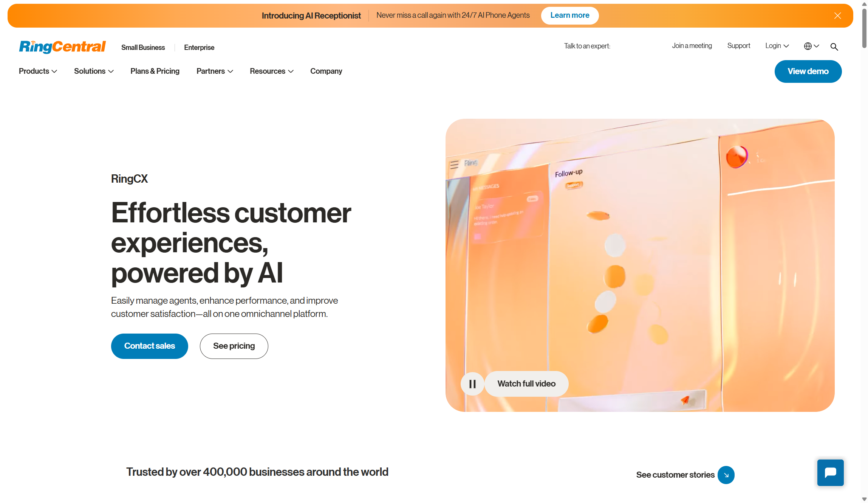Expand the Resources menu
Screen dimensions: 868x503
[x=272, y=71]
